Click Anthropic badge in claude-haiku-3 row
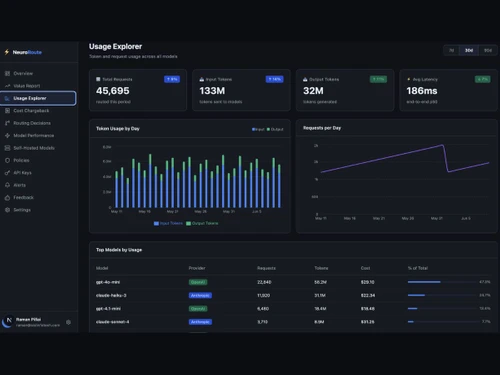This screenshot has width=500, height=375. [200, 295]
